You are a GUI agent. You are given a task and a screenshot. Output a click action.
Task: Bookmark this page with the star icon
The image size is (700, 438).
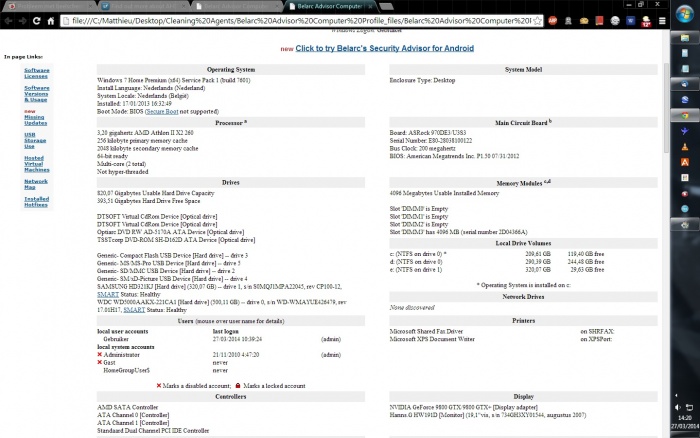(538, 21)
